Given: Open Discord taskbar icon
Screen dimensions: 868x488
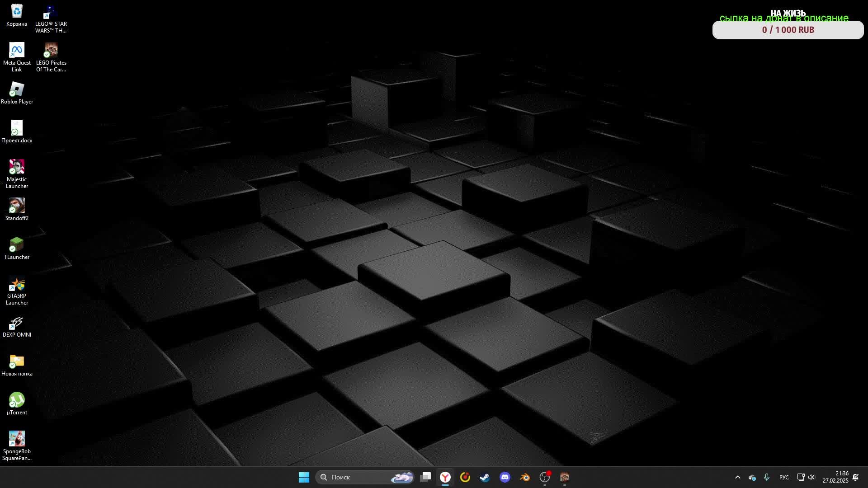Looking at the screenshot, I should [x=505, y=477].
